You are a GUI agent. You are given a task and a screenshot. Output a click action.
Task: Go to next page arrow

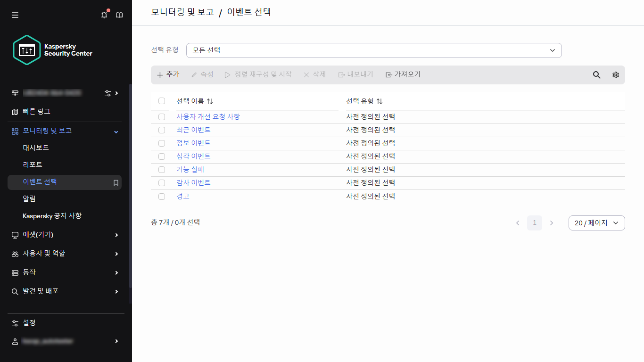pos(552,223)
